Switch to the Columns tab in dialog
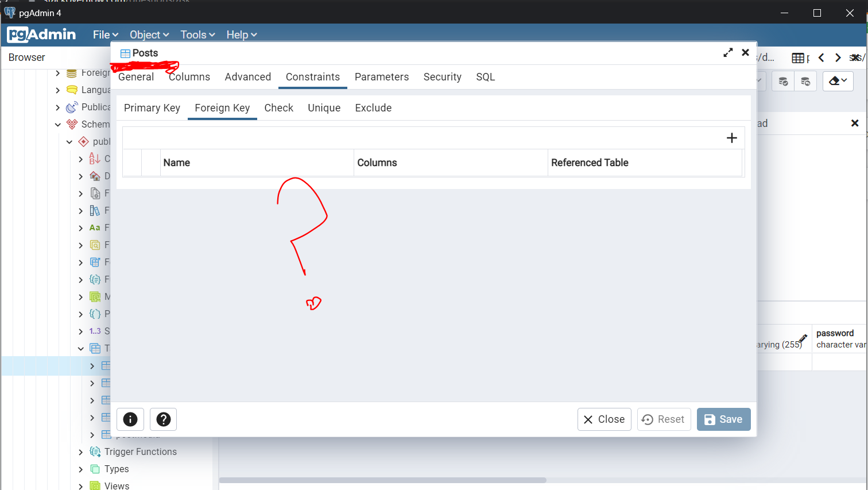868x490 pixels. (x=189, y=77)
